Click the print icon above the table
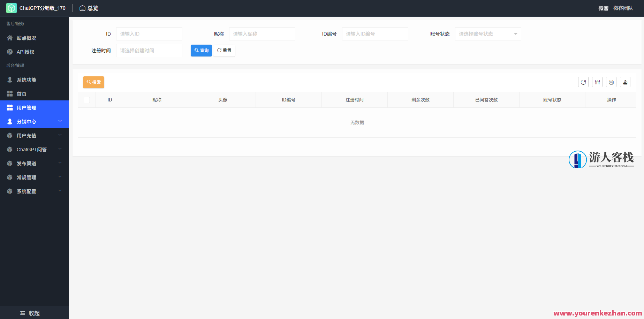Image resolution: width=644 pixels, height=319 pixels. click(611, 82)
